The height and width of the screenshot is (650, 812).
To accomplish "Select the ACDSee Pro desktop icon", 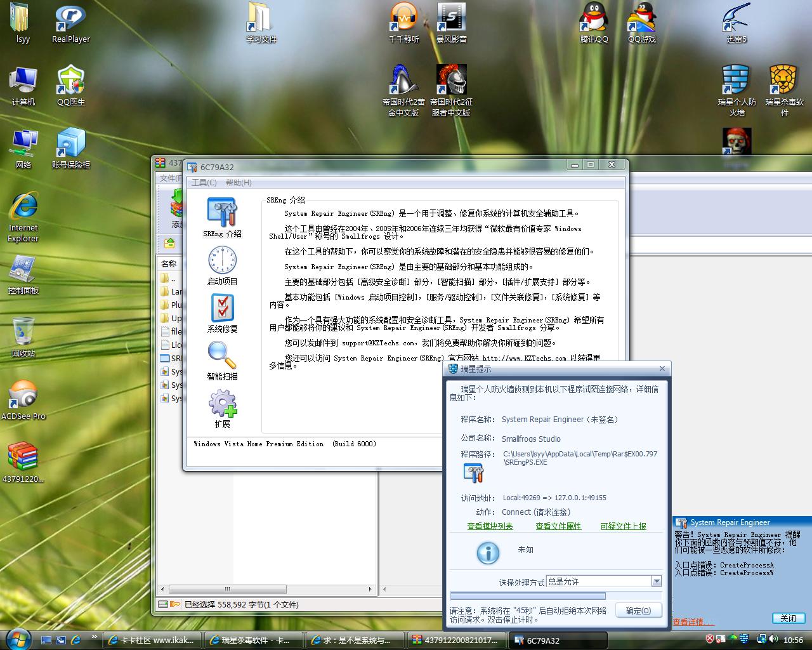I will tap(23, 401).
